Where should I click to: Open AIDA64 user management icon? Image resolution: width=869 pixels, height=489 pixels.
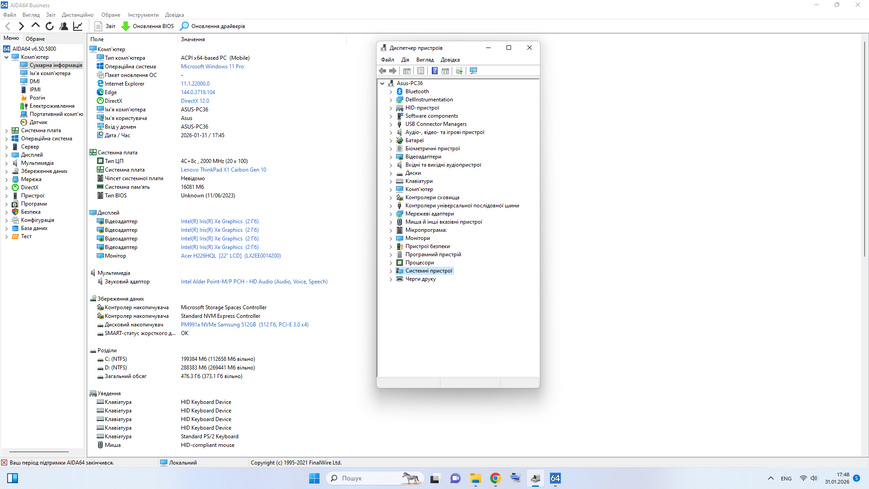(64, 26)
